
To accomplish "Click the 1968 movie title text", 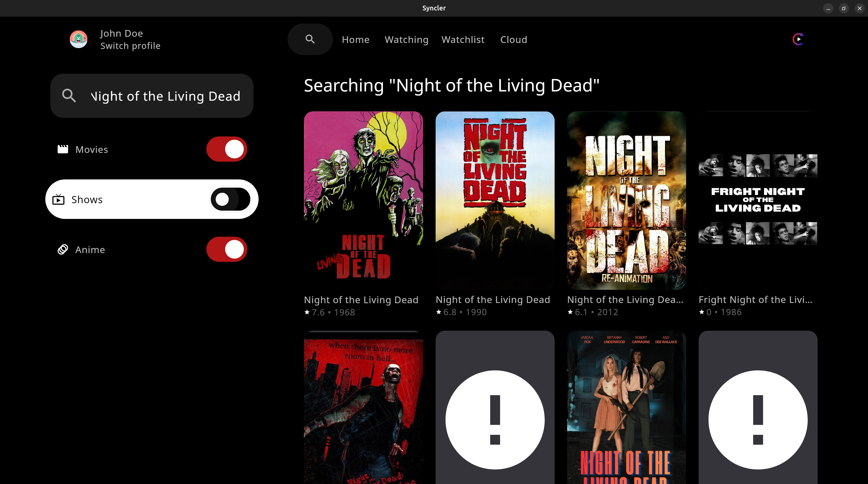I will coord(361,299).
